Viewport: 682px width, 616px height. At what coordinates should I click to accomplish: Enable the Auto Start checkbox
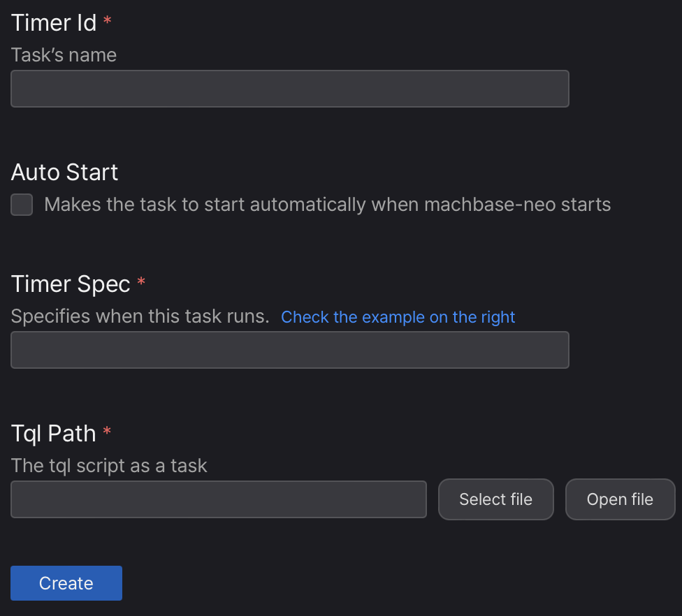pos(22,205)
